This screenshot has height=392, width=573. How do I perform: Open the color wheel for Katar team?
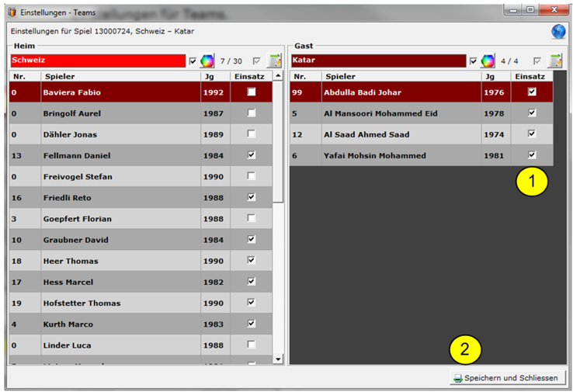(488, 61)
